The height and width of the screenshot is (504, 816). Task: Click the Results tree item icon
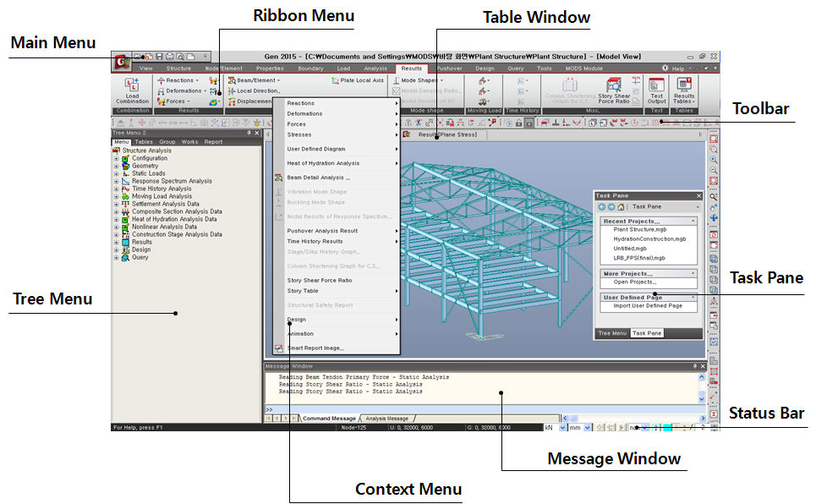[125, 242]
